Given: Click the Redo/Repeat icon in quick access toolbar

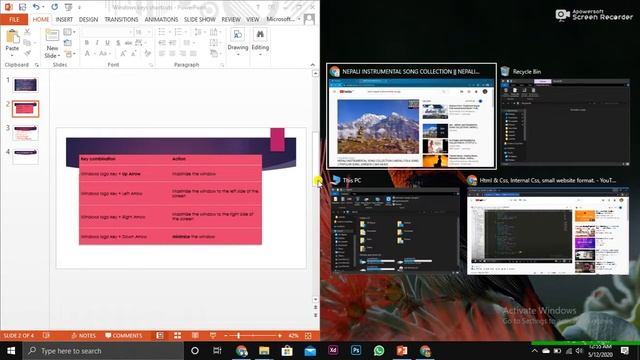Looking at the screenshot, I should click(54, 7).
